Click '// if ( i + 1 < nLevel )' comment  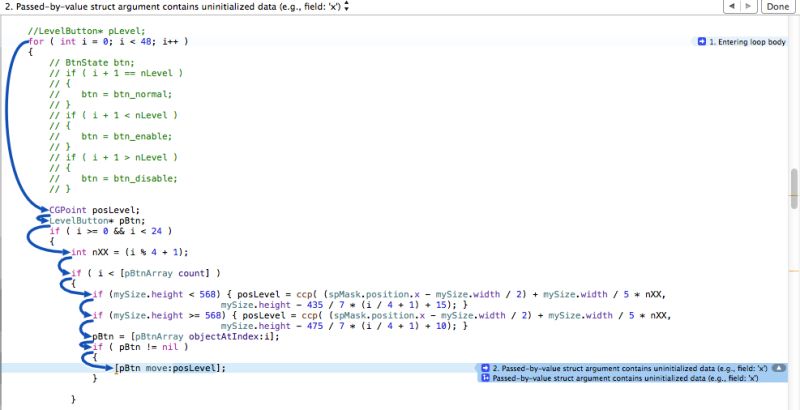pyautogui.click(x=113, y=115)
